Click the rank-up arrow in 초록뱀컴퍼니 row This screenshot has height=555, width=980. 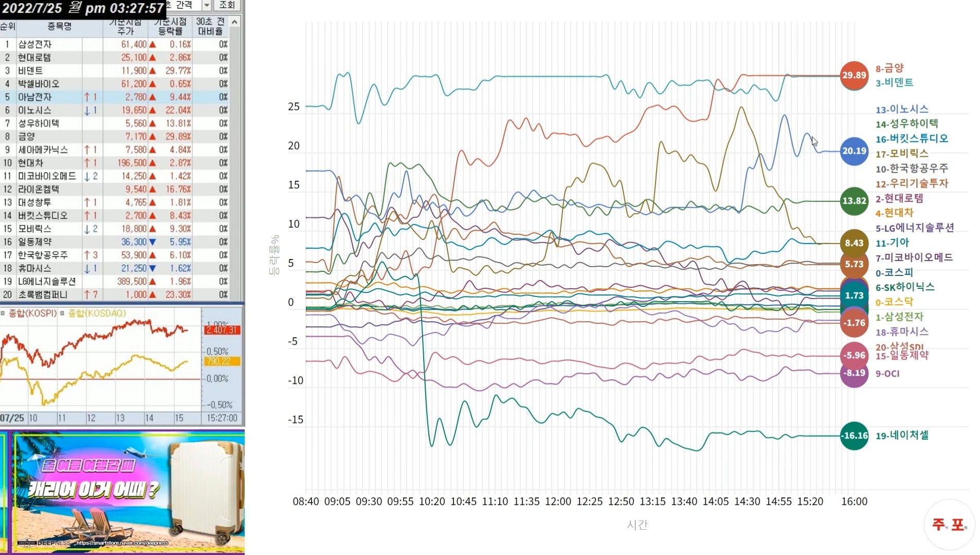[87, 295]
